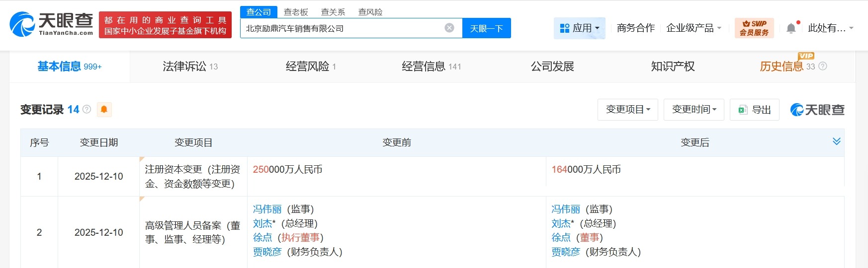
Task: Open 贾晓彦 link in 变更后 column
Action: pos(566,252)
